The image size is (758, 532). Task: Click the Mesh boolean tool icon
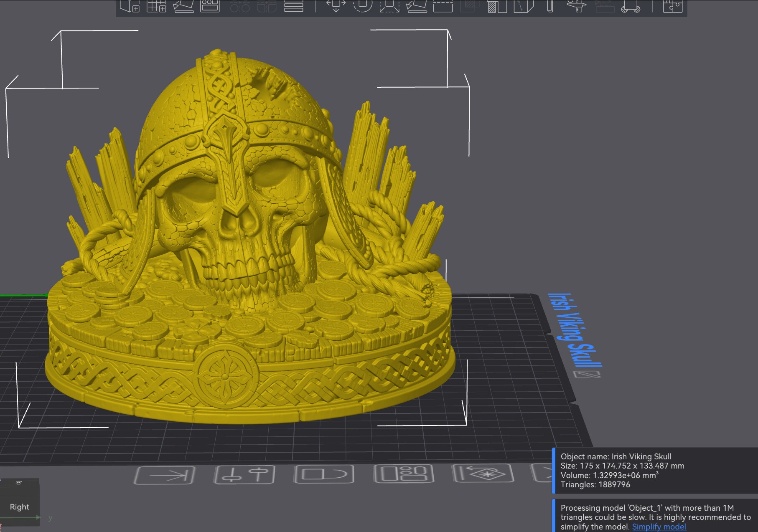point(470,6)
